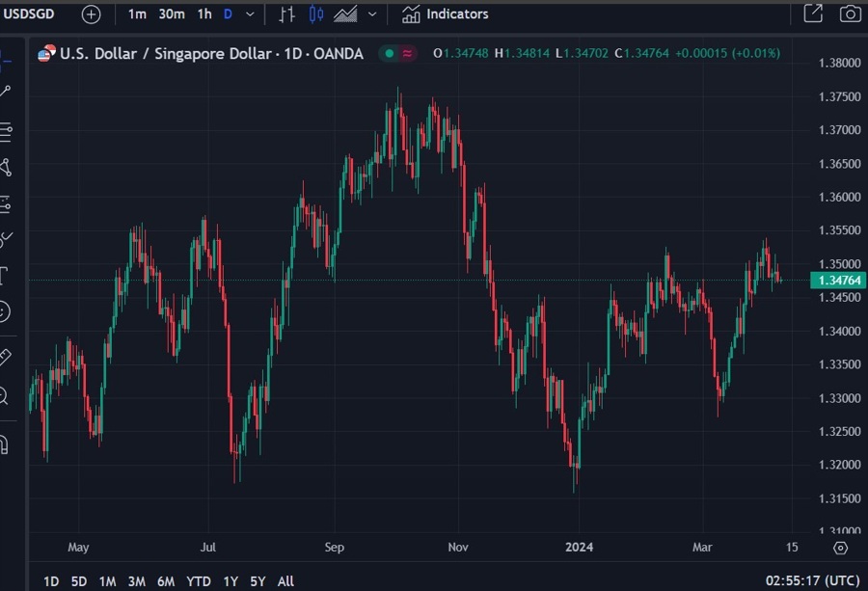The width and height of the screenshot is (868, 591).
Task: Click the 2024 time axis label
Action: coord(579,548)
